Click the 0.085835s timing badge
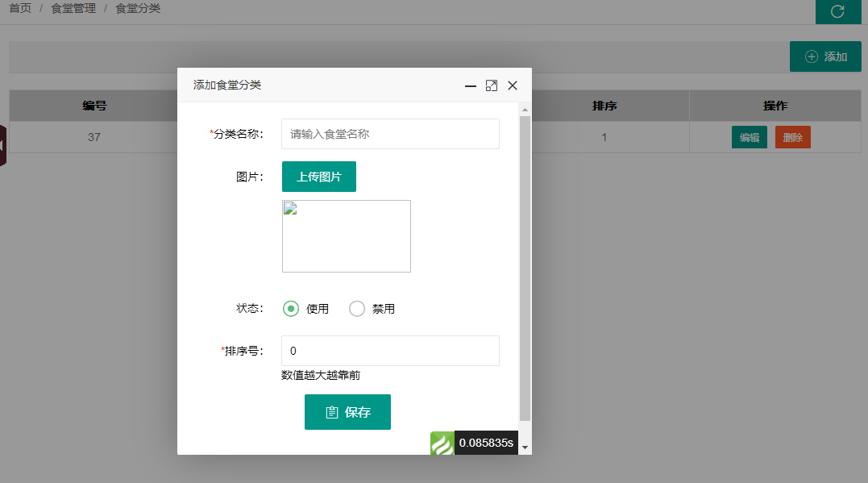 click(x=486, y=443)
